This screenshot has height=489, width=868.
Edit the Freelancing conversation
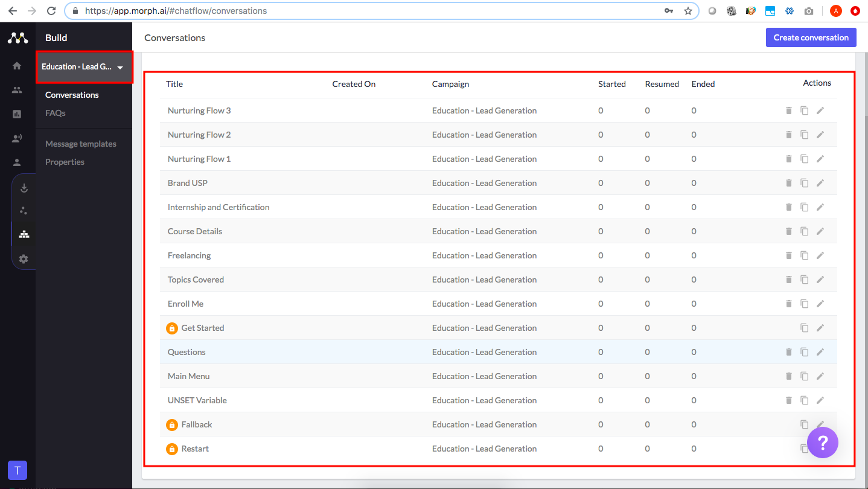point(820,255)
